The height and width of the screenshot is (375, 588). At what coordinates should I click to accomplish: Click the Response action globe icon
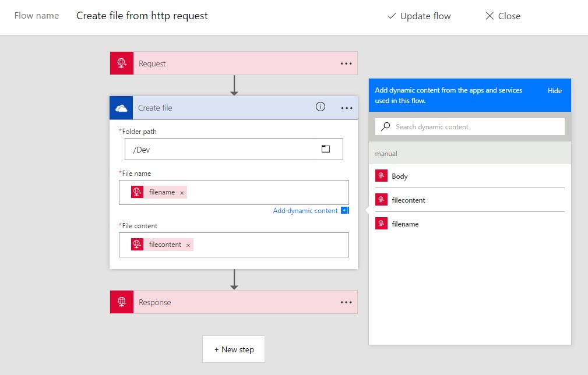122,302
